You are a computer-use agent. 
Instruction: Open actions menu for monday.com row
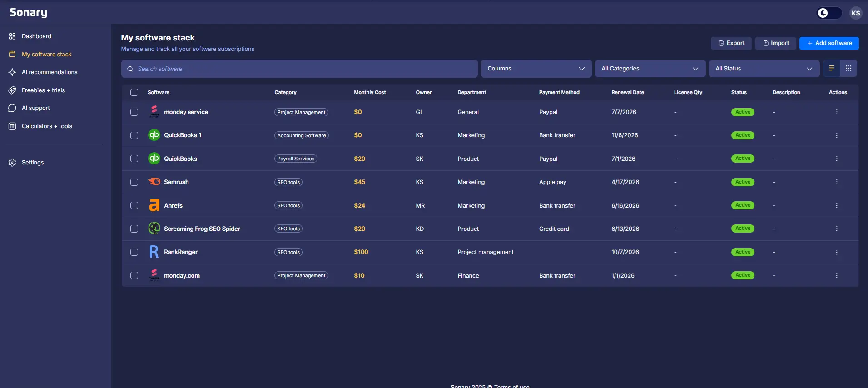(836, 275)
